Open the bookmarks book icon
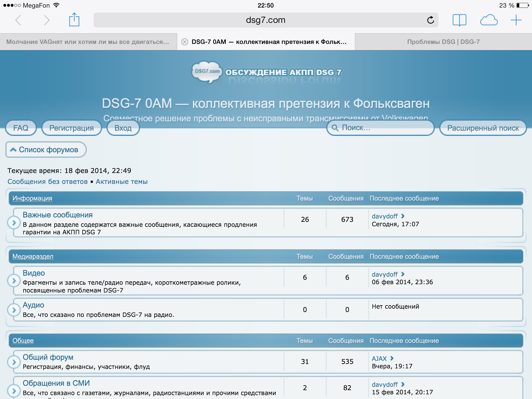 tap(459, 20)
